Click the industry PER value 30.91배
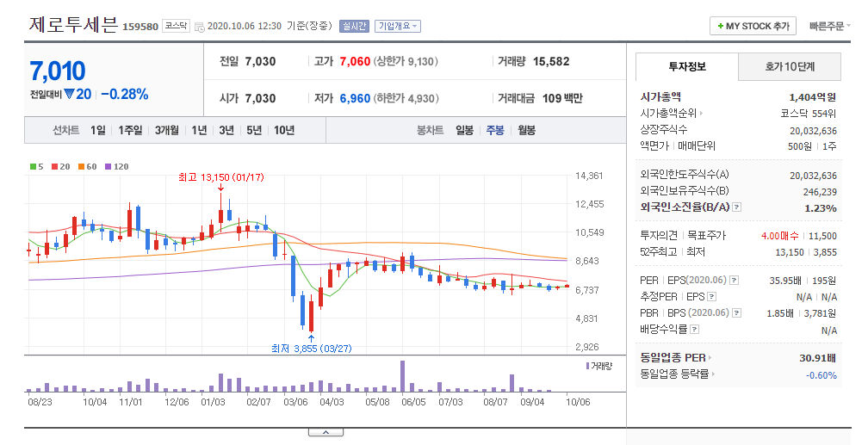 tap(818, 358)
